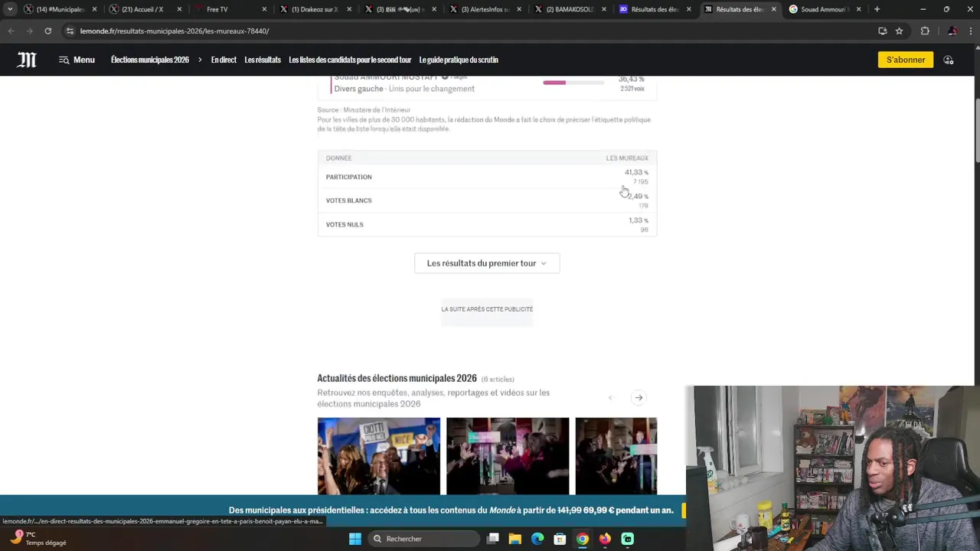Open the first article thumbnail with Ciotti sign
The height and width of the screenshot is (551, 980).
pos(379,456)
